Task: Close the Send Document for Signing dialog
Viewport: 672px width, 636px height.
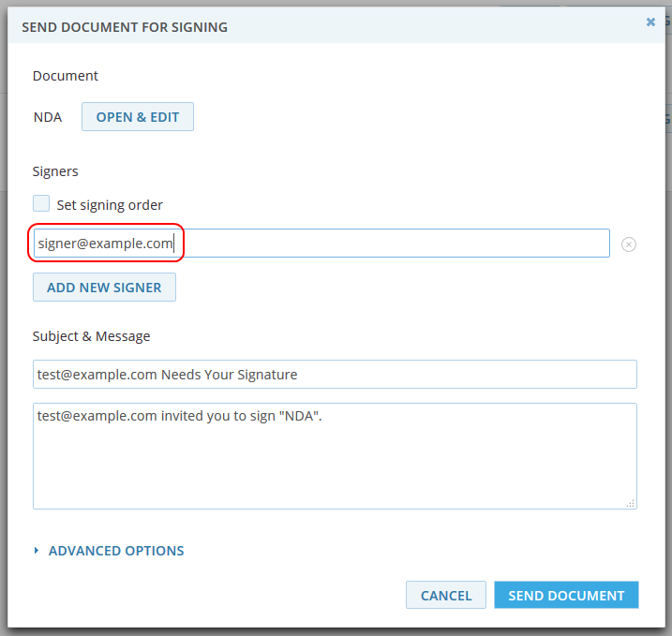Action: 650,22
